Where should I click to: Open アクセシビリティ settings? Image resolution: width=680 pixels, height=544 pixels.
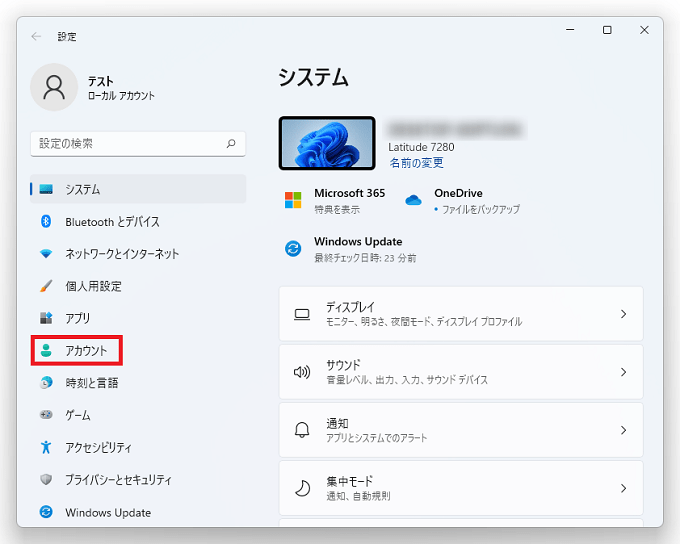pos(138,447)
